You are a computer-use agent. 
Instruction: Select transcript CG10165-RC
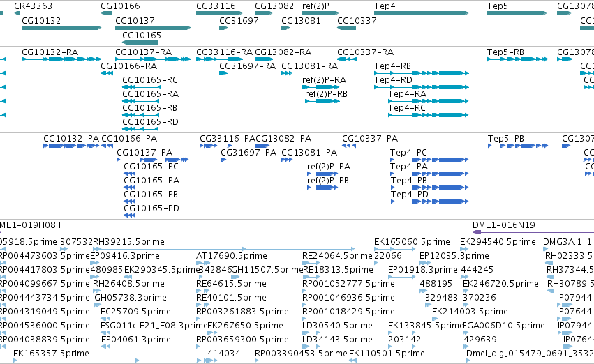pos(150,79)
